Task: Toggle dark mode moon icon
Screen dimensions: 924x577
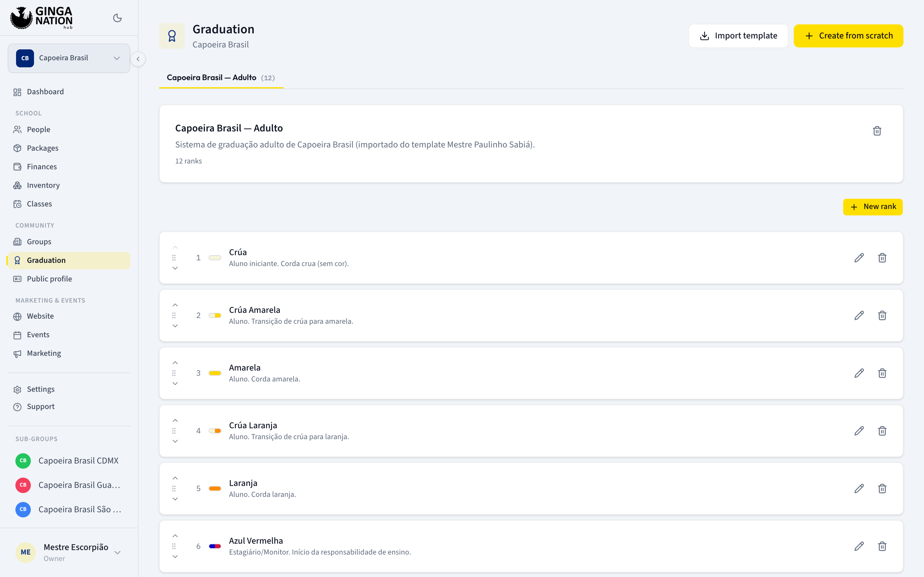Action: (117, 18)
